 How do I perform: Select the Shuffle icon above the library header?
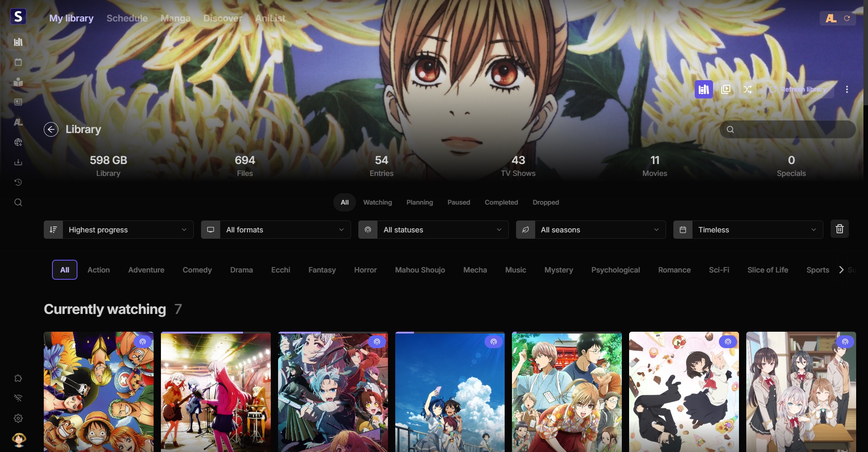(748, 89)
